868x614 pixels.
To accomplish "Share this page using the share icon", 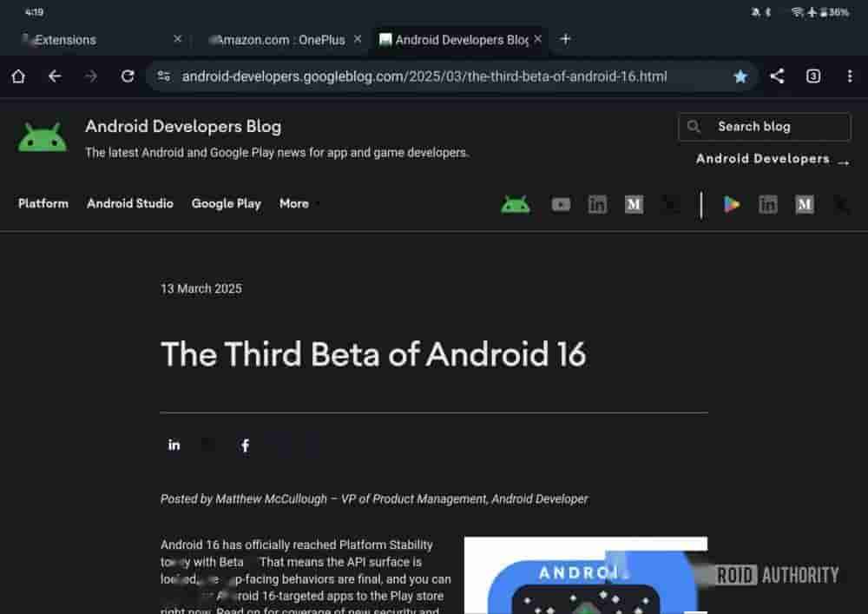I will pyautogui.click(x=777, y=76).
